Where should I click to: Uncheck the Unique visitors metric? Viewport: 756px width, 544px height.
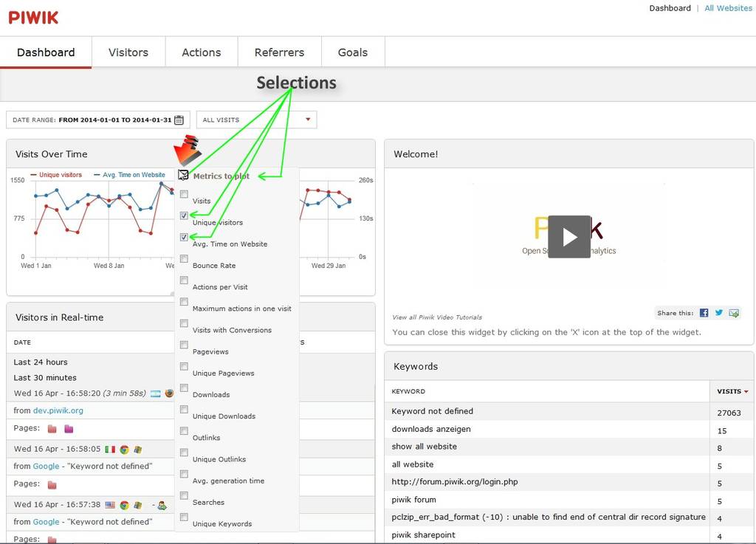pos(184,216)
